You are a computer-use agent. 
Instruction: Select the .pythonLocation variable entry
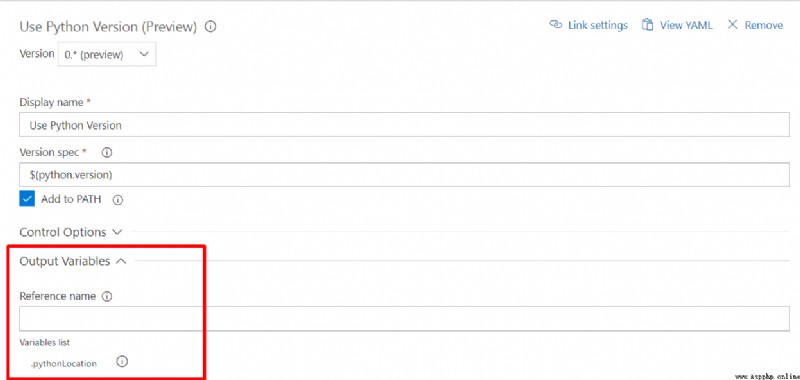[x=63, y=364]
